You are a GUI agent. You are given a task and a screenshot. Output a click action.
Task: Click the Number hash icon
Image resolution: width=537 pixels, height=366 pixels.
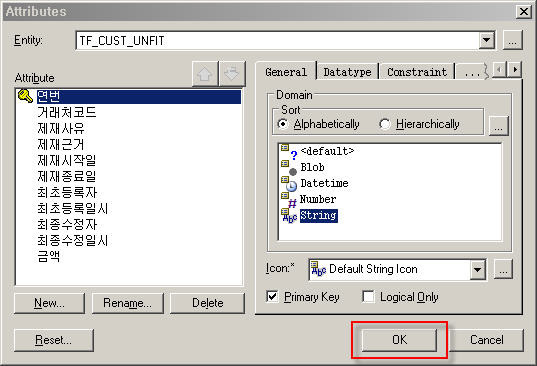point(289,200)
